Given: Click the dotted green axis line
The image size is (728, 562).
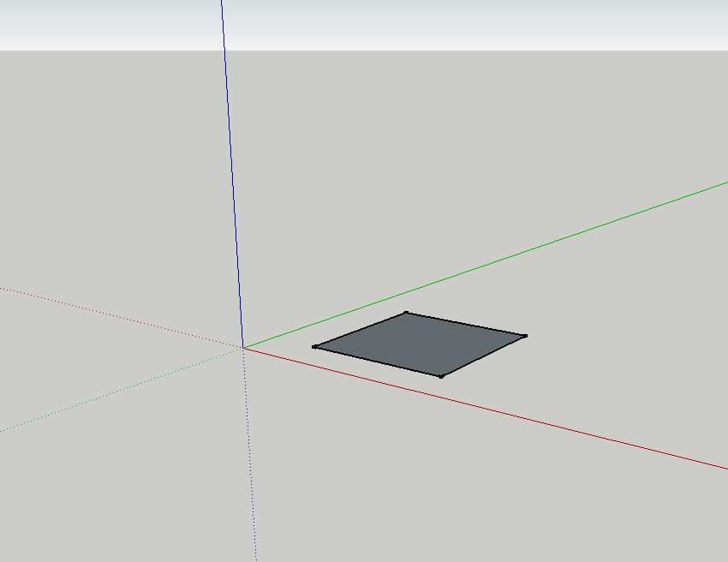Looking at the screenshot, I should click(120, 390).
